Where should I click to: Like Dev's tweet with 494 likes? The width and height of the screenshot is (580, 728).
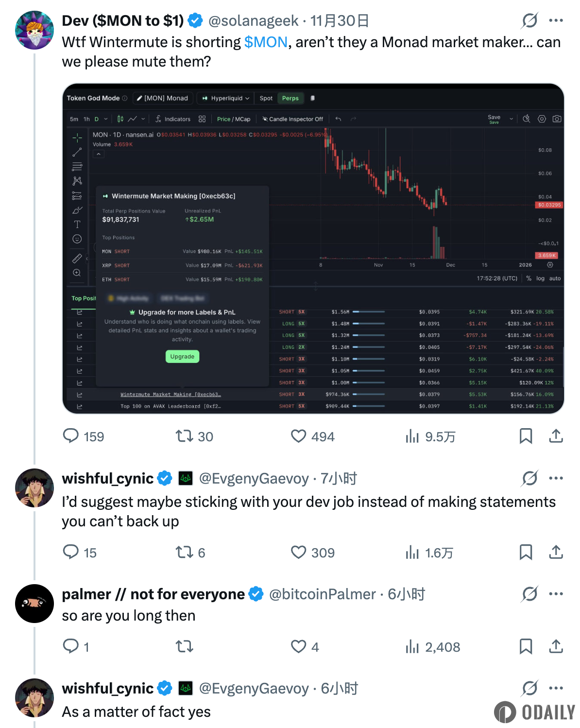coord(298,436)
